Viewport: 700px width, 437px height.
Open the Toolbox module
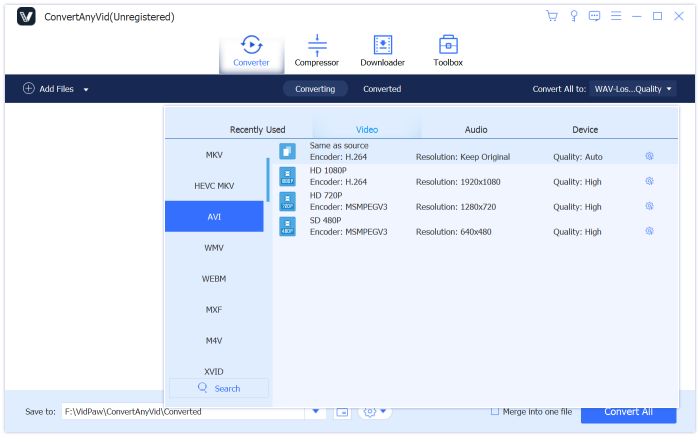[x=448, y=51]
